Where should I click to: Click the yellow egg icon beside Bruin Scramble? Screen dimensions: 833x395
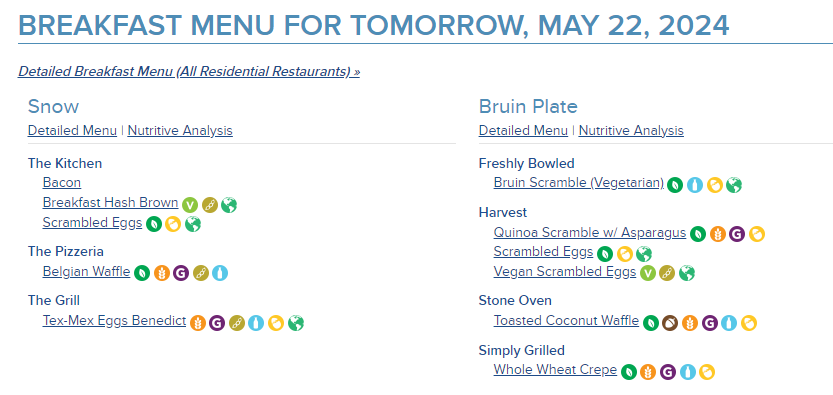(715, 185)
